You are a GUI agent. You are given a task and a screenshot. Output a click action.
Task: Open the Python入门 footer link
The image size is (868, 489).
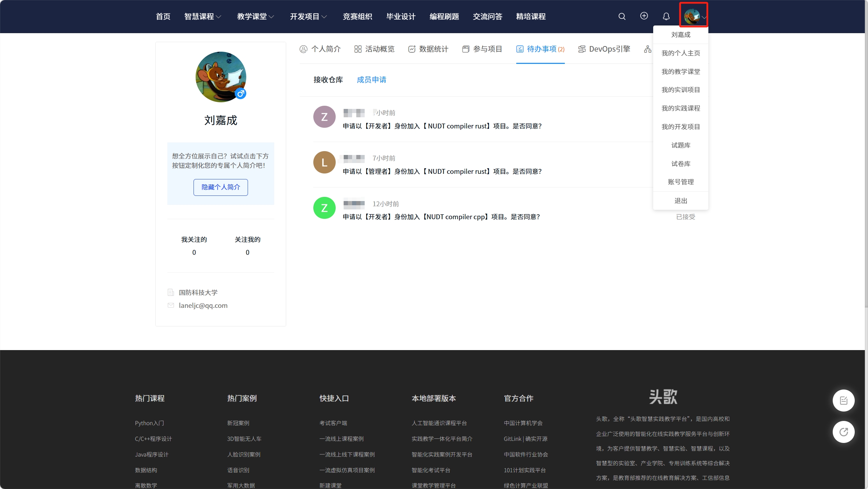149,423
